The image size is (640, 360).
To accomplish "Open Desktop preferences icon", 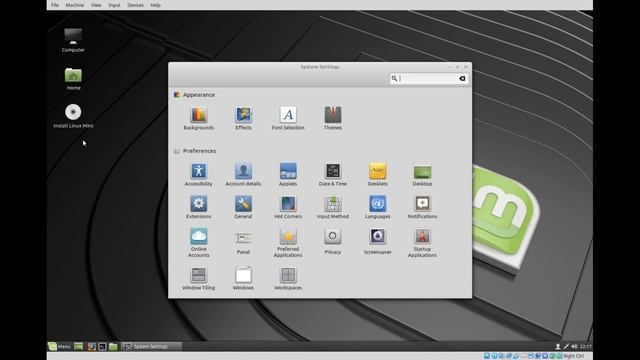I will pos(422,175).
